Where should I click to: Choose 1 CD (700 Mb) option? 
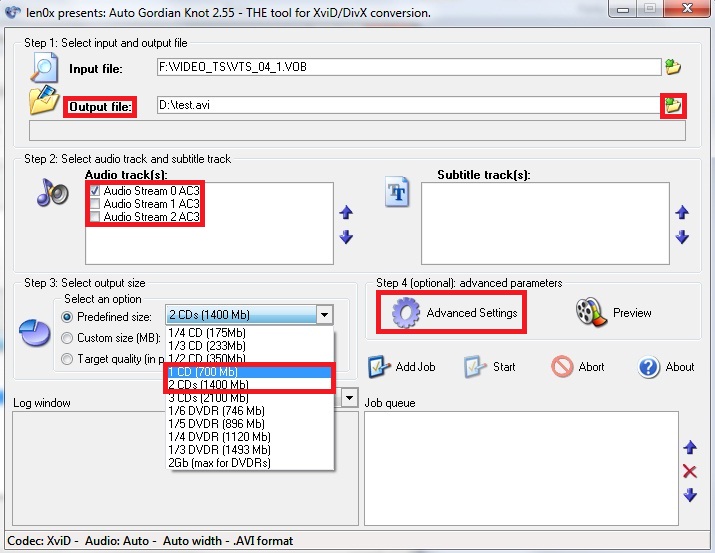[x=250, y=372]
